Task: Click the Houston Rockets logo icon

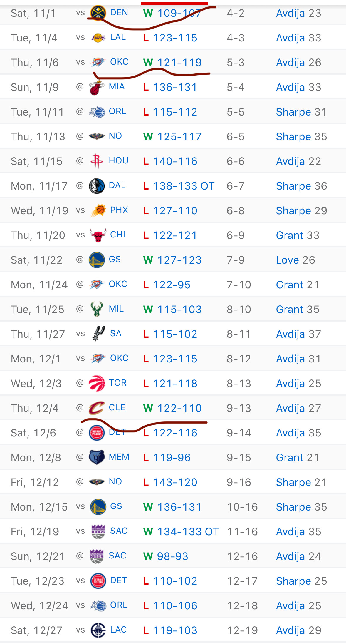Action: [x=97, y=161]
